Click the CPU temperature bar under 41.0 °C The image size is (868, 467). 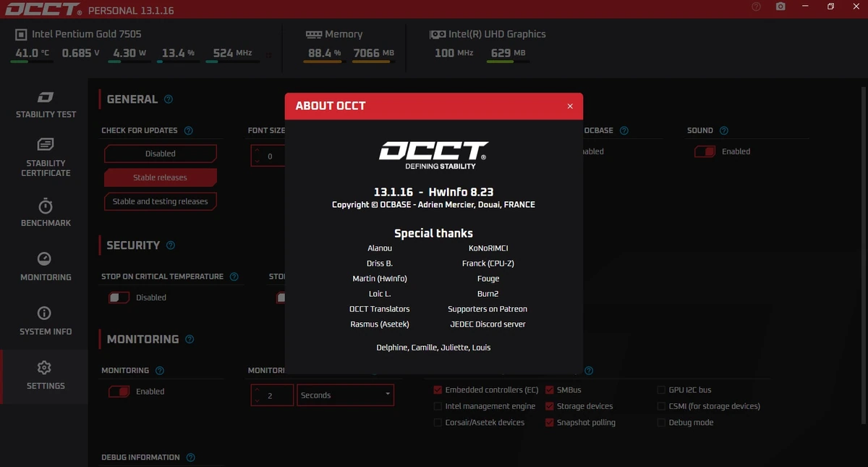pos(31,62)
